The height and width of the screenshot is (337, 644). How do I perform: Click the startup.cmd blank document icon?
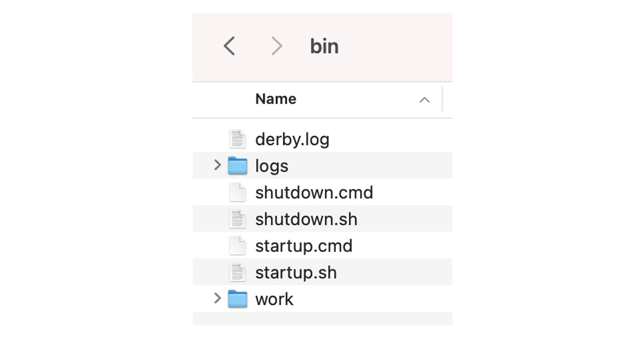click(238, 246)
